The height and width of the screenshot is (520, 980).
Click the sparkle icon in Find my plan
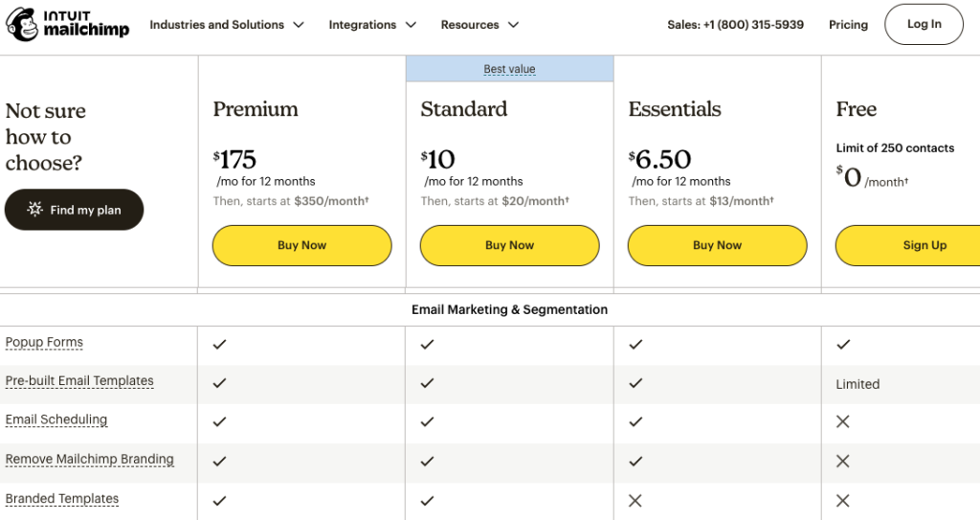pos(35,209)
